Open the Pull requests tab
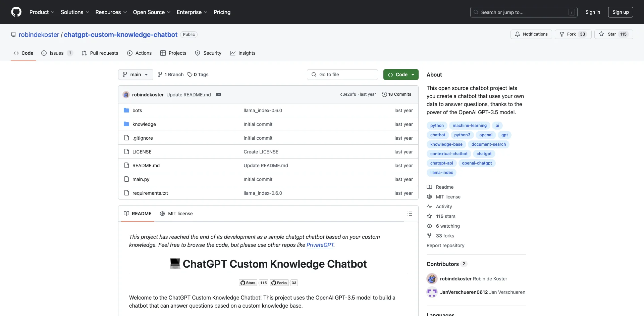 point(100,53)
